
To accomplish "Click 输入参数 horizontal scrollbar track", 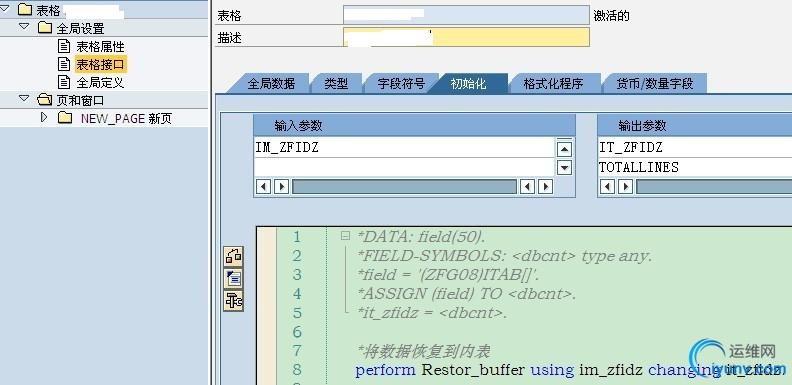I will point(404,186).
